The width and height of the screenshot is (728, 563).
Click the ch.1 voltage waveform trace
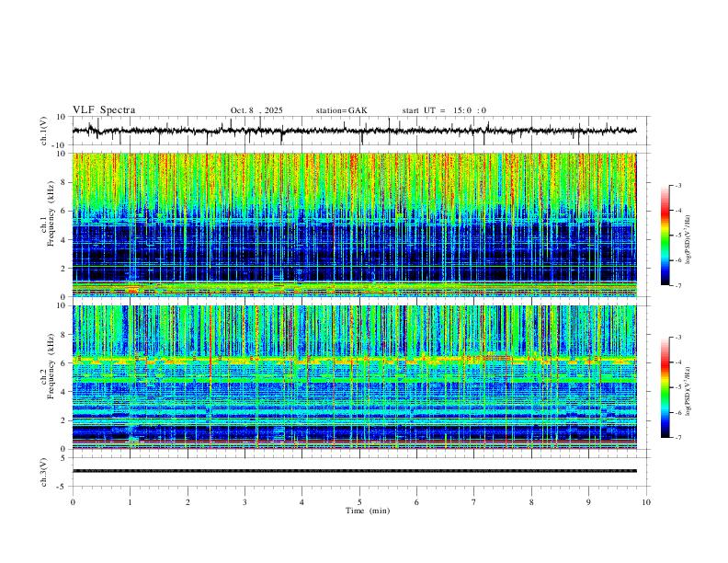pyautogui.click(x=354, y=131)
